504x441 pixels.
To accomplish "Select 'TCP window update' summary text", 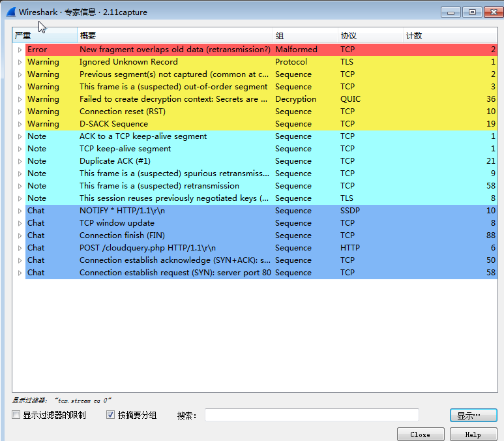I will click(117, 223).
